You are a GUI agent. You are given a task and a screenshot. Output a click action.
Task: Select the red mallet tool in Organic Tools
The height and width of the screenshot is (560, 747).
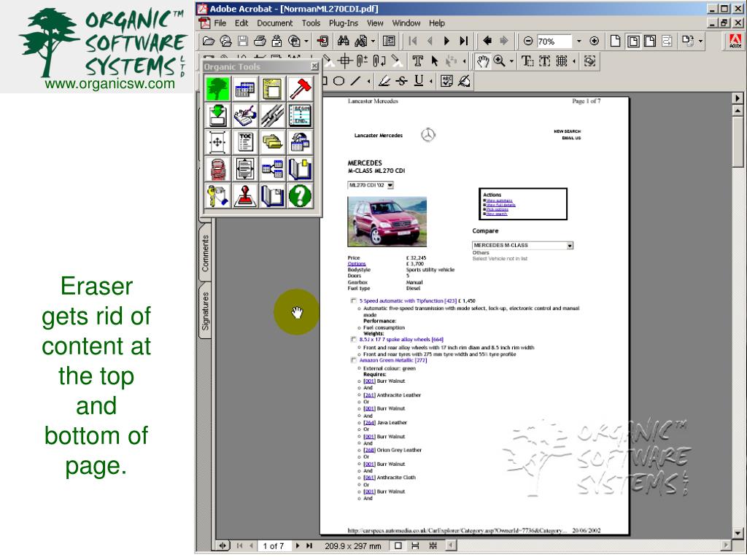coord(300,88)
